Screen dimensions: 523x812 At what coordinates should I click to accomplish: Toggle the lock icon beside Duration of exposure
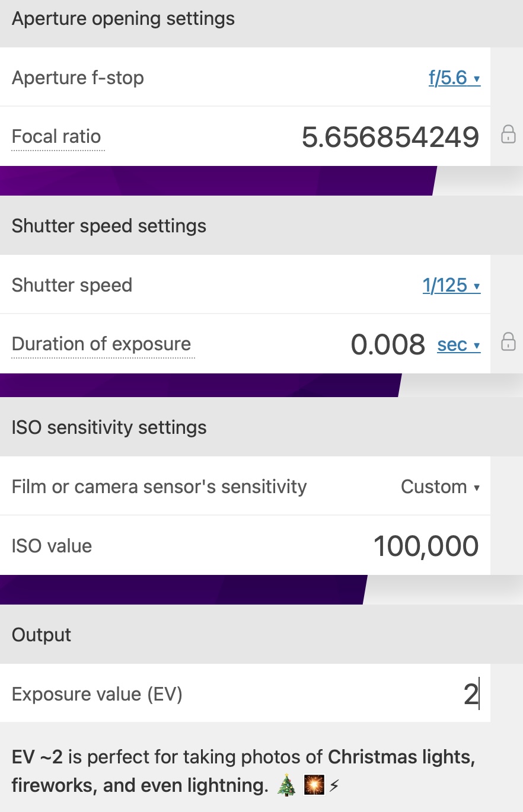point(508,342)
